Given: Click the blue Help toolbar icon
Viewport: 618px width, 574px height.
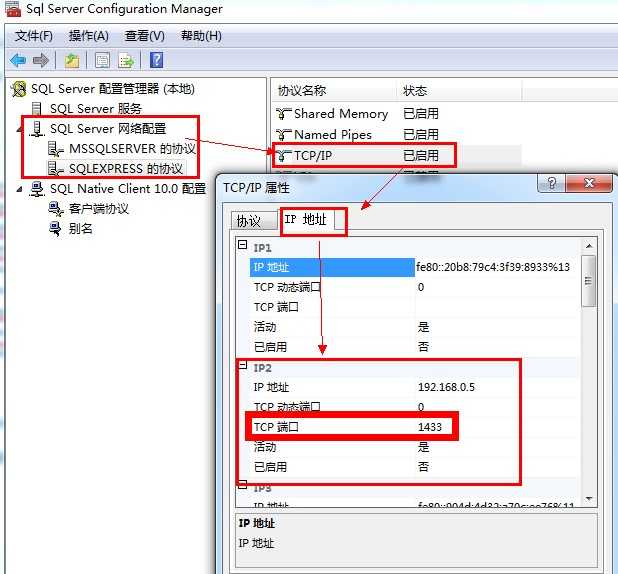Looking at the screenshot, I should [x=156, y=60].
